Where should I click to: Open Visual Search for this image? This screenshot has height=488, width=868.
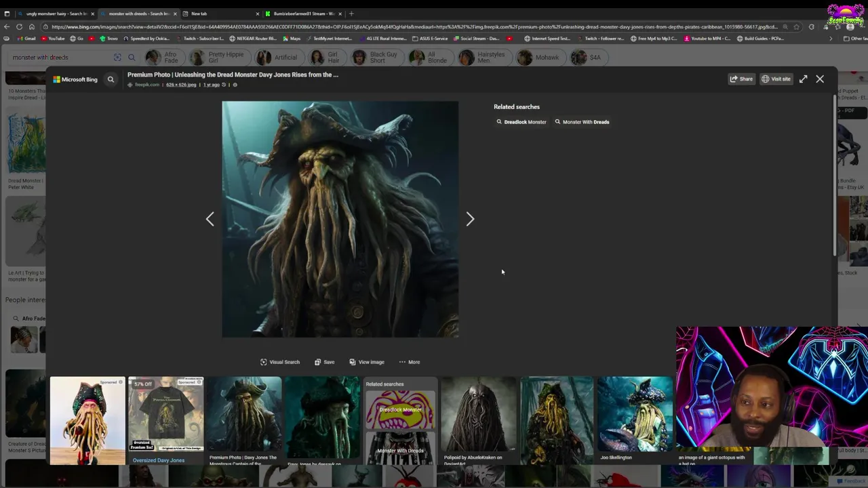[x=280, y=362]
